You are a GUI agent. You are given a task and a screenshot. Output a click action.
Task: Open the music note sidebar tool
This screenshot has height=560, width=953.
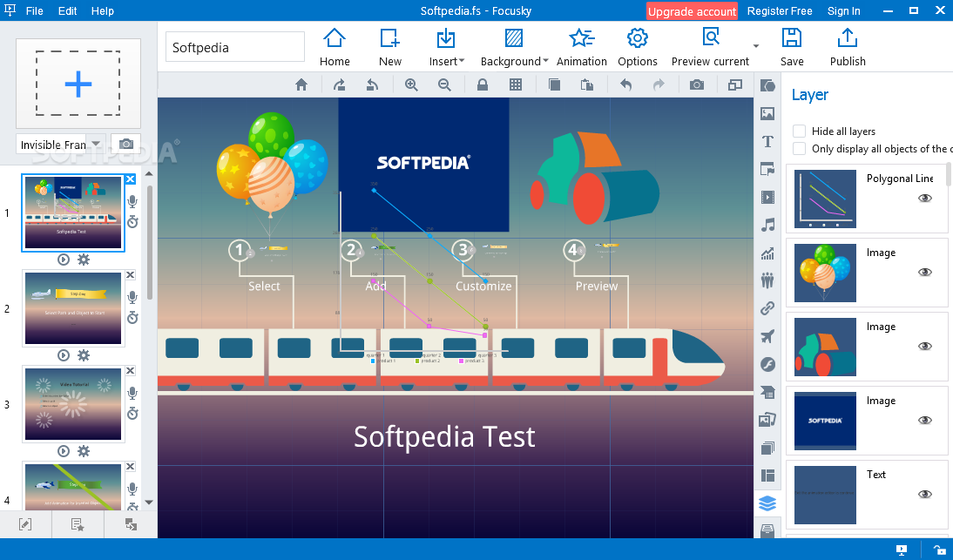click(767, 226)
